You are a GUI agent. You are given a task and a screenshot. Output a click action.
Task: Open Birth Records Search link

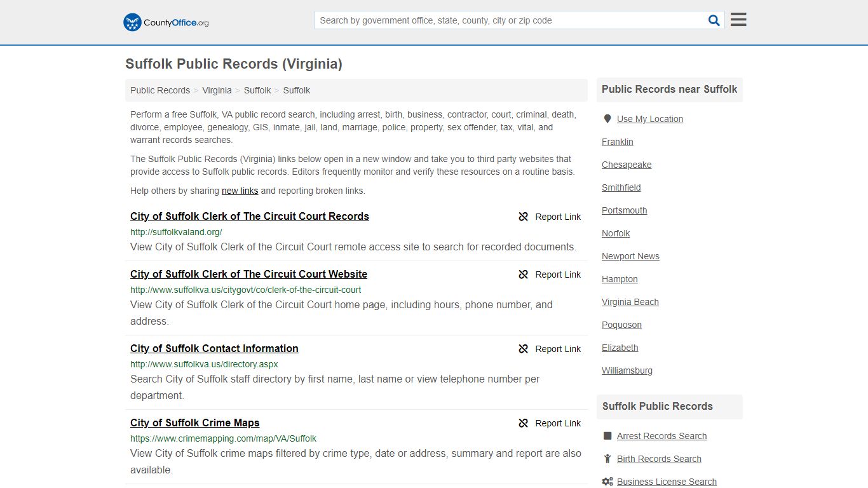pyautogui.click(x=659, y=459)
